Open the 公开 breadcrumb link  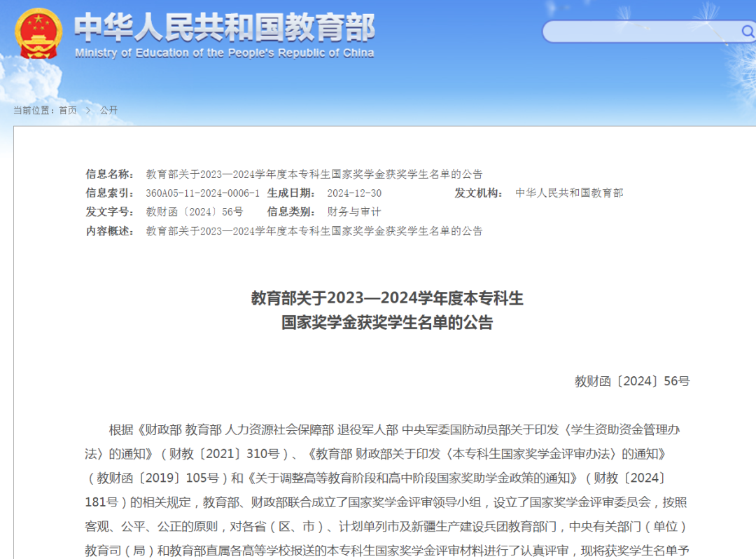108,111
